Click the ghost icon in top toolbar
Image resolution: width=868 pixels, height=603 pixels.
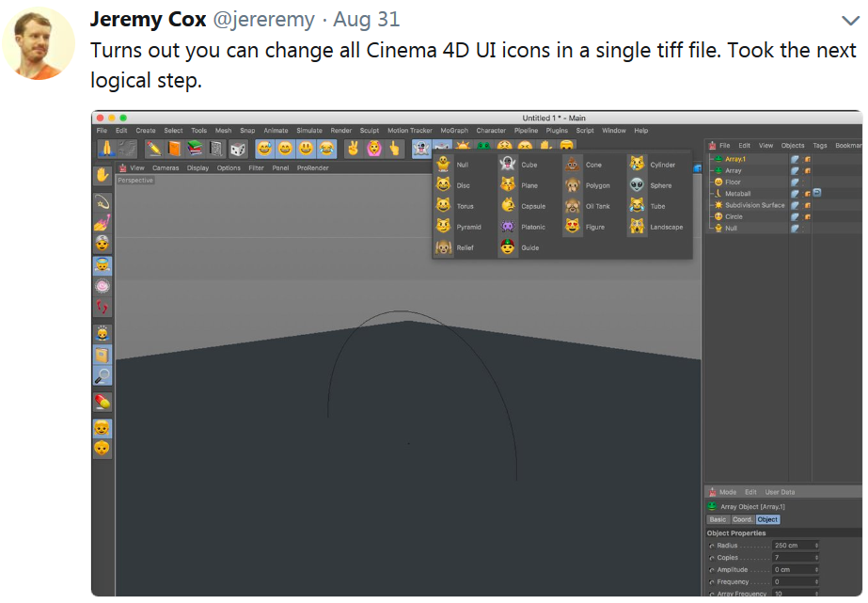click(421, 149)
